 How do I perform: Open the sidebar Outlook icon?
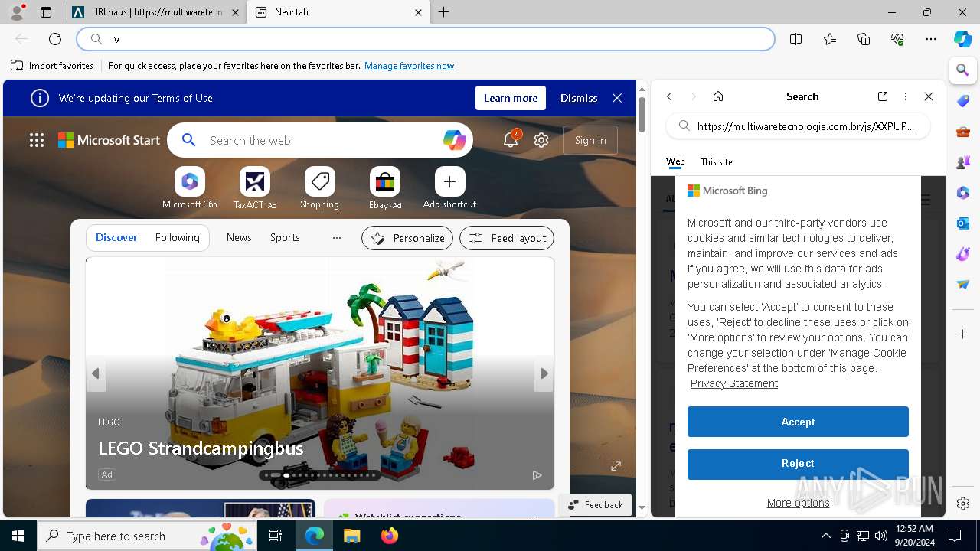(x=963, y=223)
